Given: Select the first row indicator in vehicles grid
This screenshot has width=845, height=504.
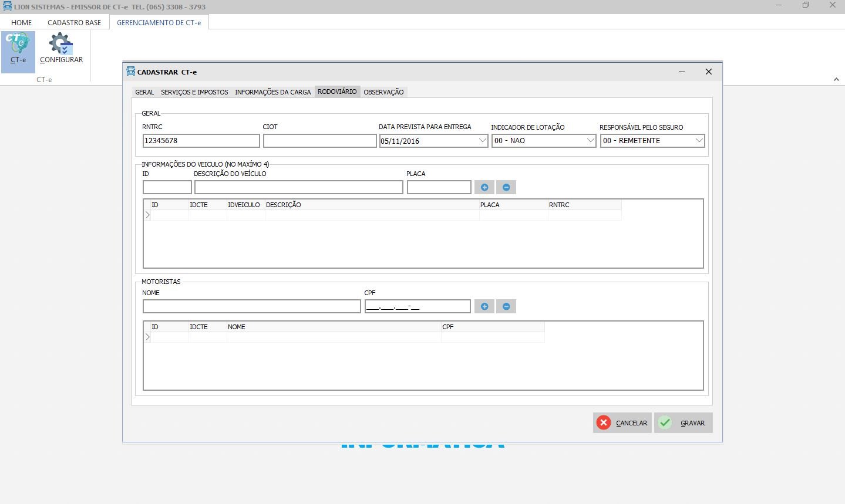Looking at the screenshot, I should click(147, 215).
